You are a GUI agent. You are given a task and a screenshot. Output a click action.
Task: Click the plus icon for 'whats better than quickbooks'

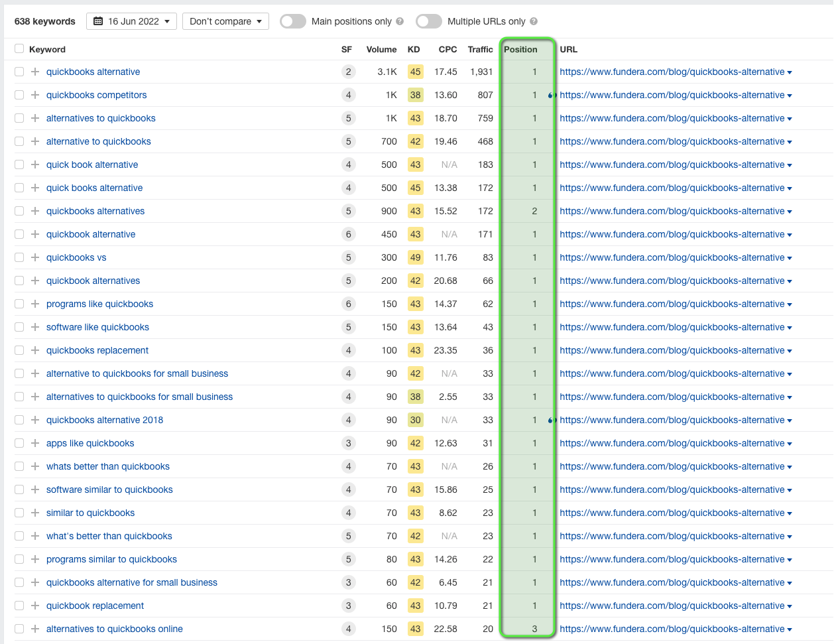(35, 466)
